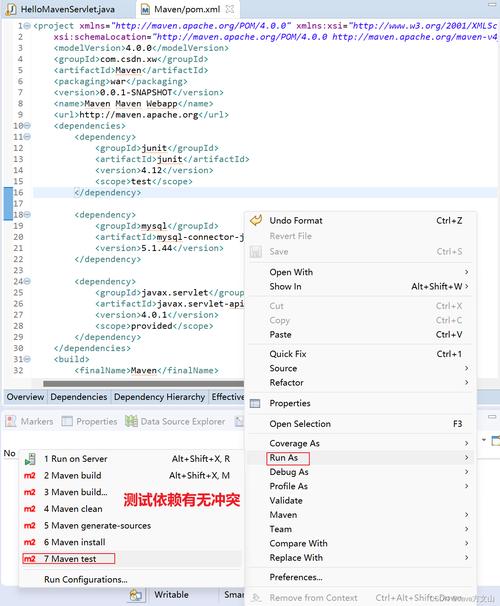Switch to HelloMavenServlet.java tab
500x606 pixels.
pyautogui.click(x=68, y=9)
